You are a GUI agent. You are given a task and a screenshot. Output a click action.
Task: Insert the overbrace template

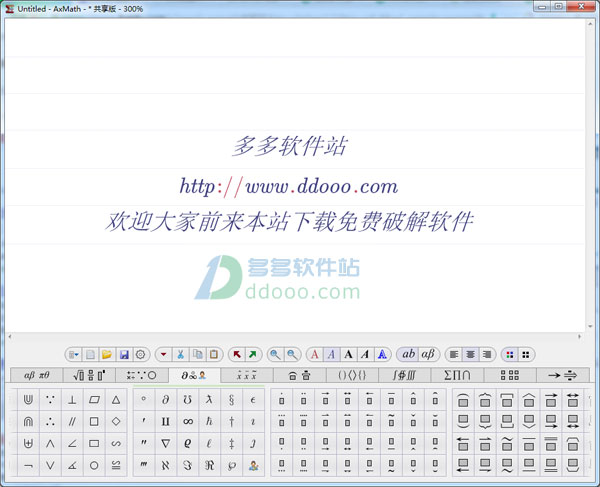(x=485, y=400)
